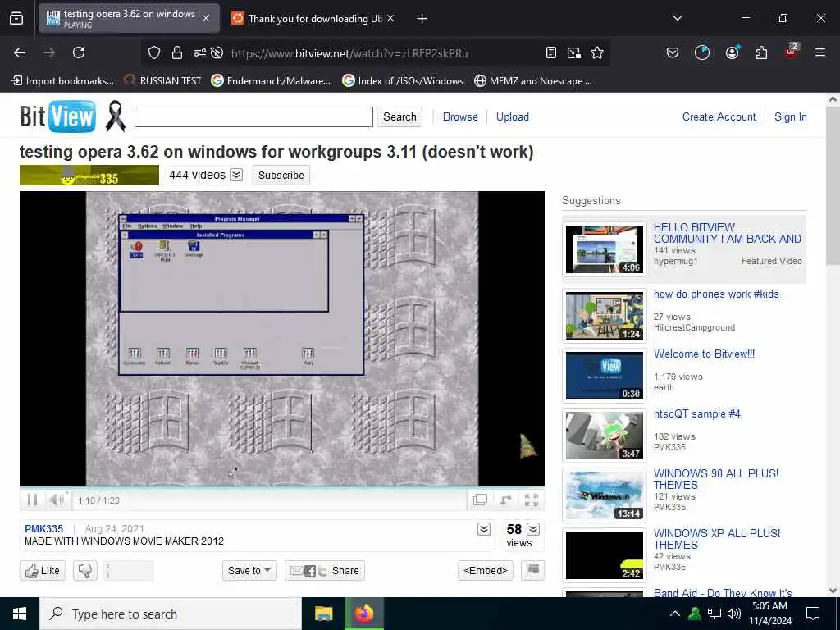Open the Firefox hamburger menu
This screenshot has height=630, width=840.
(820, 52)
